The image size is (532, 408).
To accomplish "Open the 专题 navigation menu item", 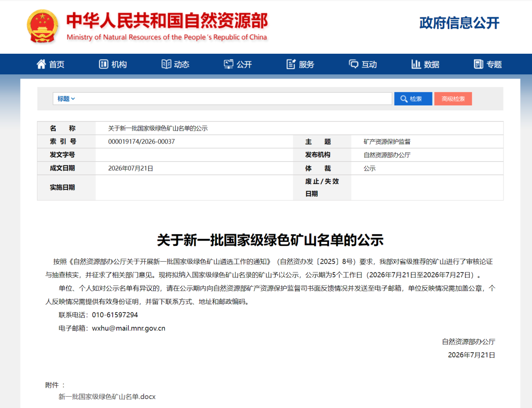I will 488,64.
